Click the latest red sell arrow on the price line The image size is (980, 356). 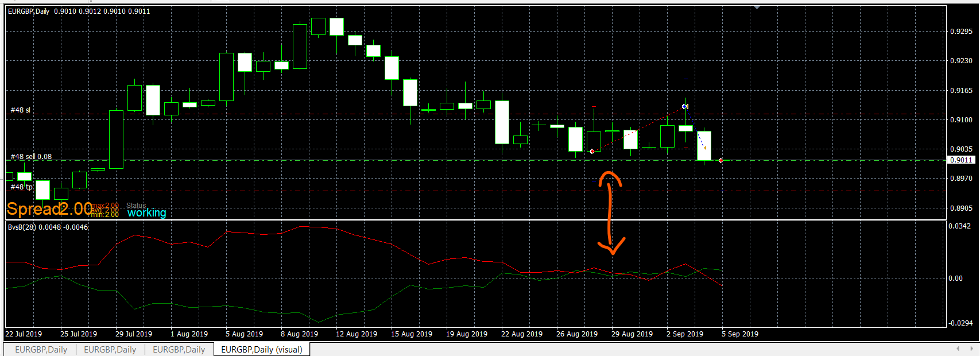pos(721,160)
